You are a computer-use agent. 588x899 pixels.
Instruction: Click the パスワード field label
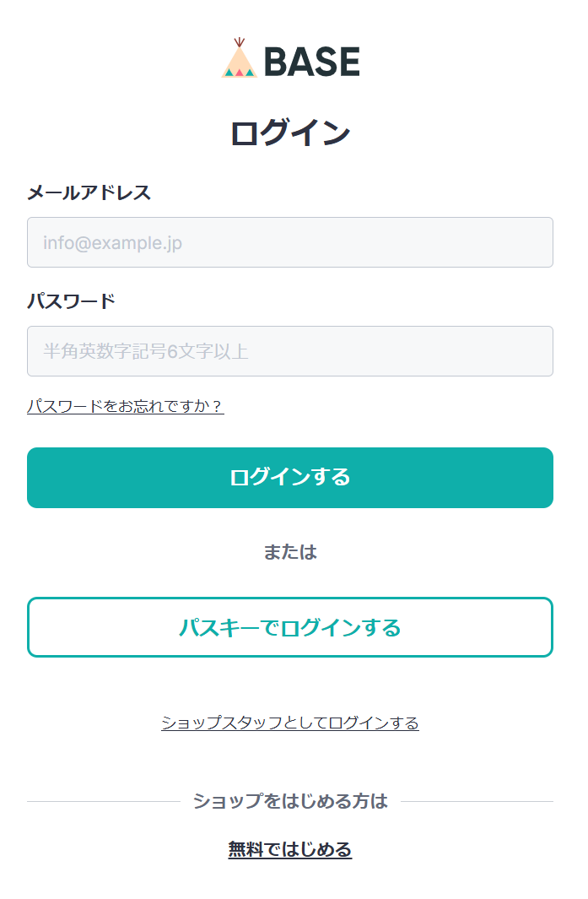point(72,301)
